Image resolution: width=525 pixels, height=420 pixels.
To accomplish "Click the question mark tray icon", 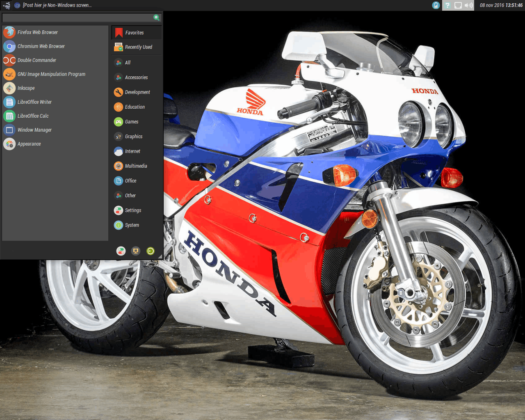I will click(x=447, y=5).
